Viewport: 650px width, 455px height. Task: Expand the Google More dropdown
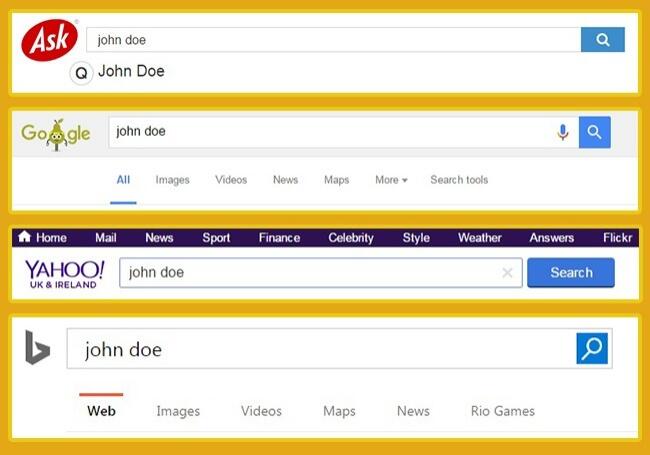pos(391,180)
